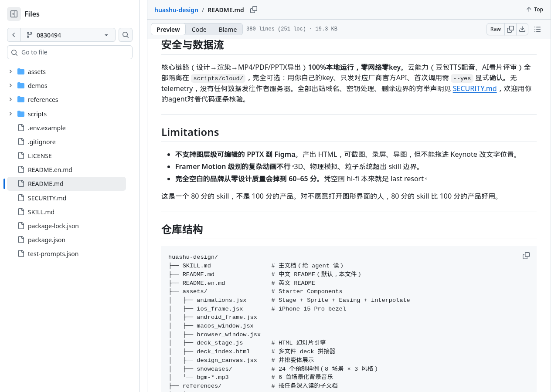558x392 pixels.
Task: Open the huashu-design breadcrumb link
Action: click(176, 10)
